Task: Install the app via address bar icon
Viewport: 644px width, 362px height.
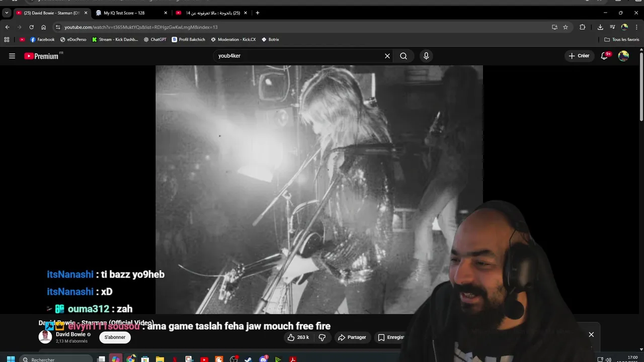Action: point(554,27)
